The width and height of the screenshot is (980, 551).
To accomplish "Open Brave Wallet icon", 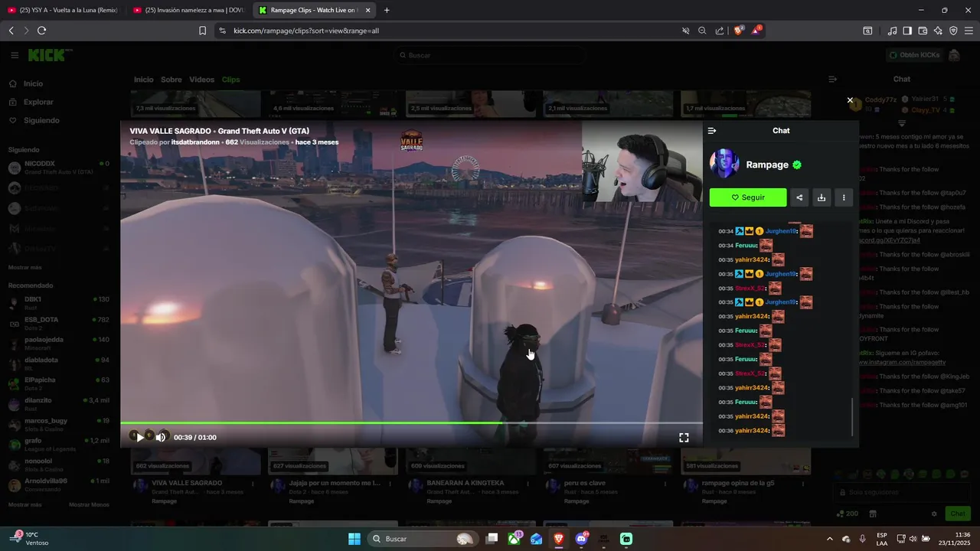I will click(923, 31).
